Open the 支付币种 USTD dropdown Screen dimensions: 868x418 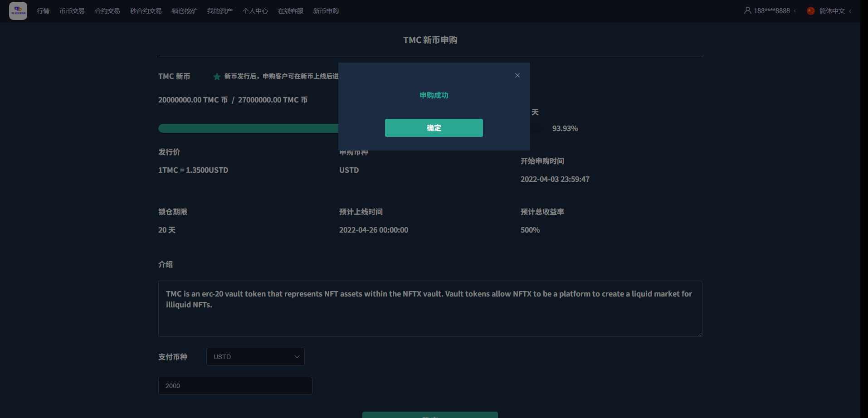[255, 357]
